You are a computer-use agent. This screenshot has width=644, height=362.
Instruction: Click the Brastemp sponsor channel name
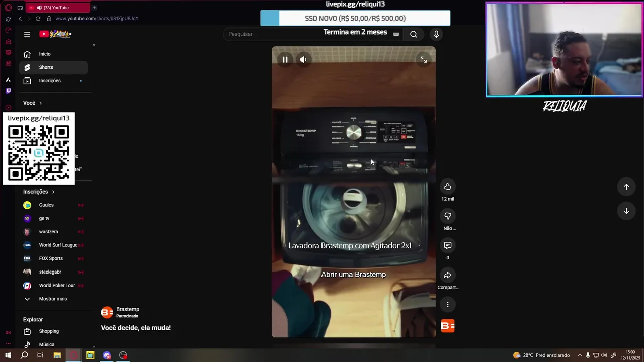[128, 309]
